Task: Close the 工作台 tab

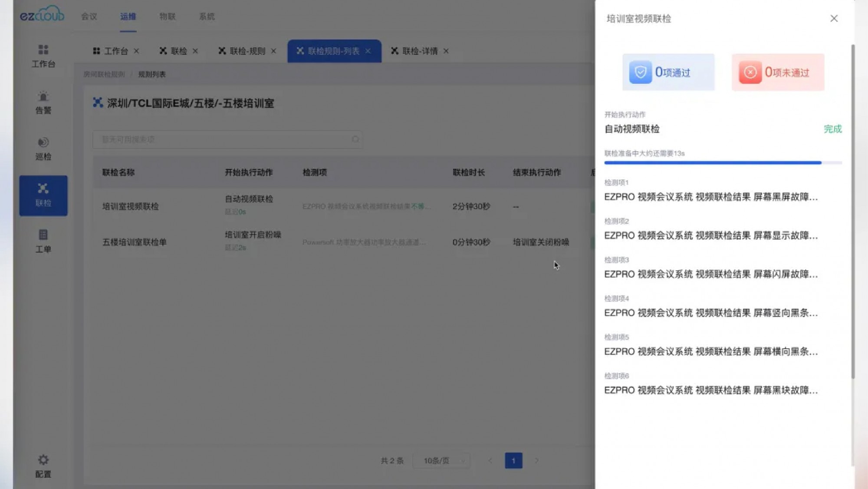Action: pos(136,51)
